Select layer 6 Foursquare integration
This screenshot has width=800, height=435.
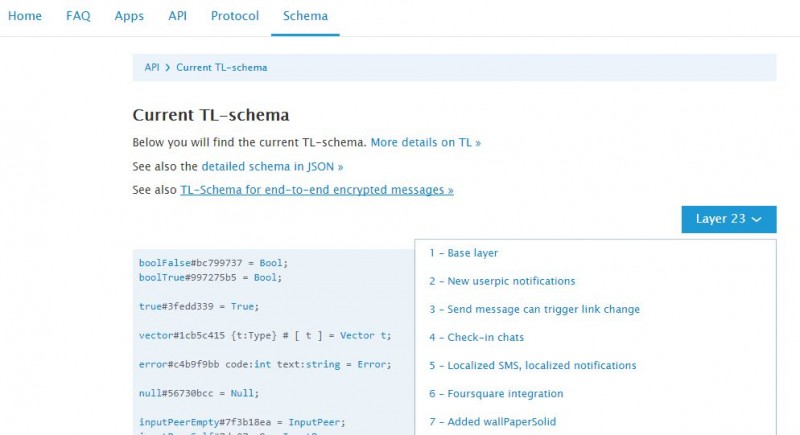click(496, 394)
